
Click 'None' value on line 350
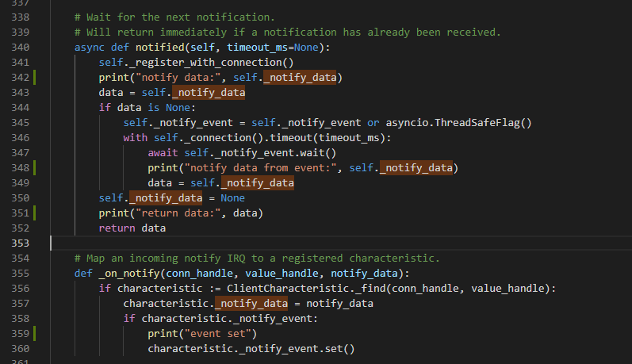coord(233,198)
